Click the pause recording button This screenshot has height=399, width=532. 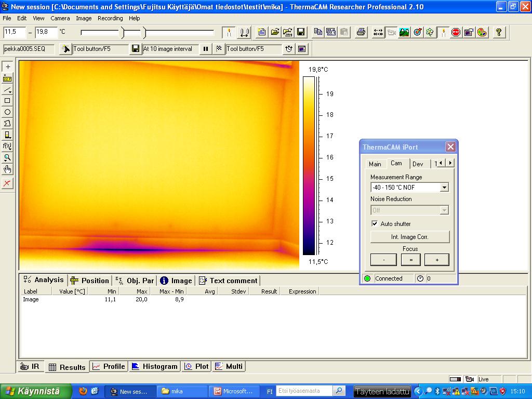pyautogui.click(x=206, y=49)
